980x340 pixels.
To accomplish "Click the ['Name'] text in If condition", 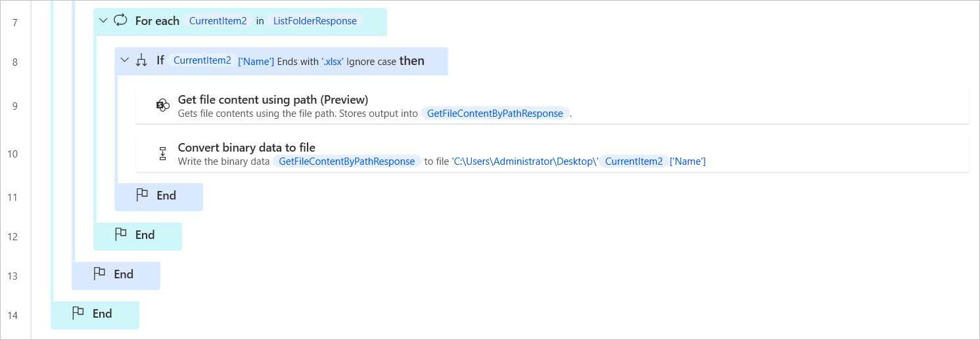I will [256, 61].
